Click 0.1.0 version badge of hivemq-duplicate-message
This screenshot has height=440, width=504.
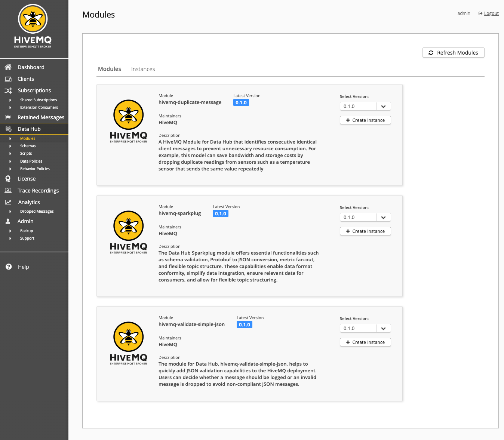click(241, 103)
